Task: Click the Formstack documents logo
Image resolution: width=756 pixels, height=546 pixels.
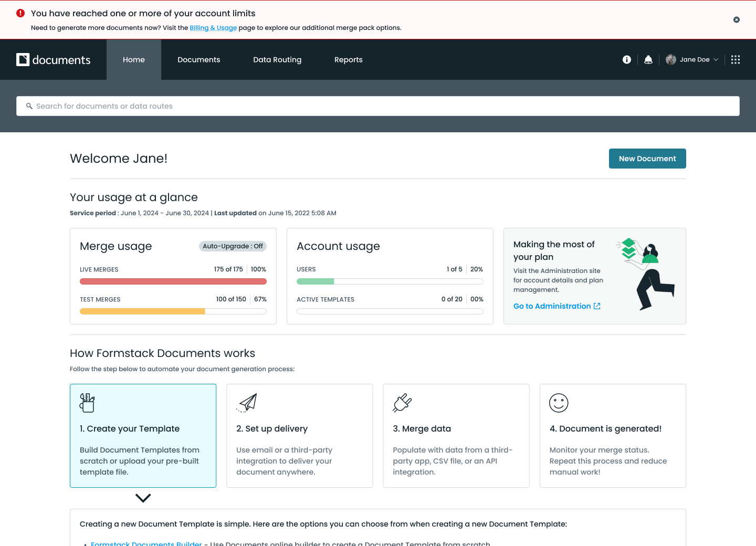Action: [53, 60]
